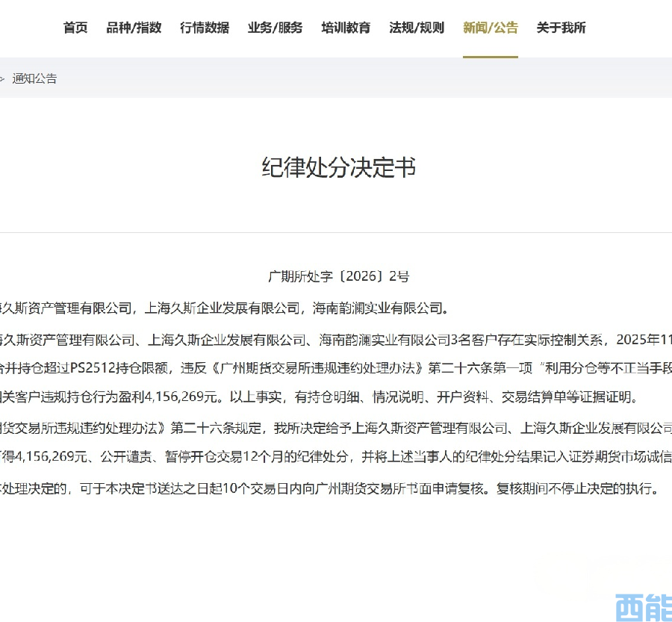The height and width of the screenshot is (622, 672).
Task: Follow the 通知公告 breadcrumb link
Action: 34,79
